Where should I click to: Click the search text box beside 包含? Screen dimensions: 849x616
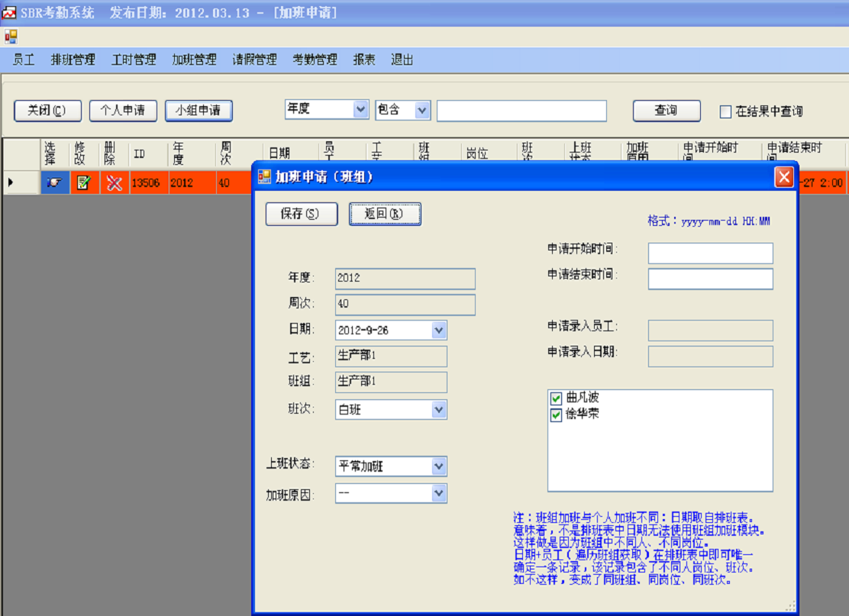click(521, 111)
